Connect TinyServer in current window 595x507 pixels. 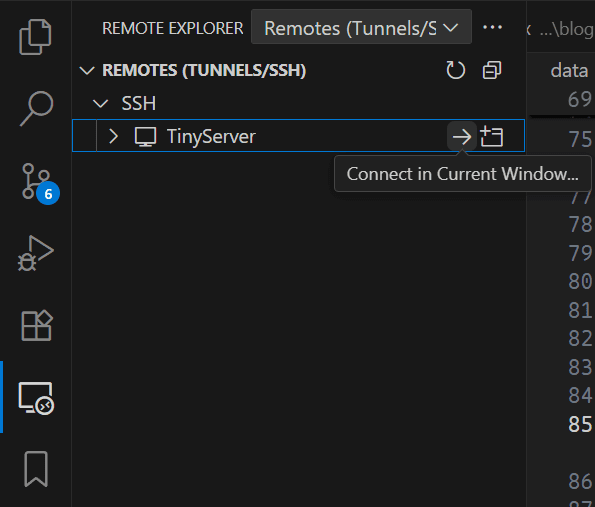coord(461,136)
